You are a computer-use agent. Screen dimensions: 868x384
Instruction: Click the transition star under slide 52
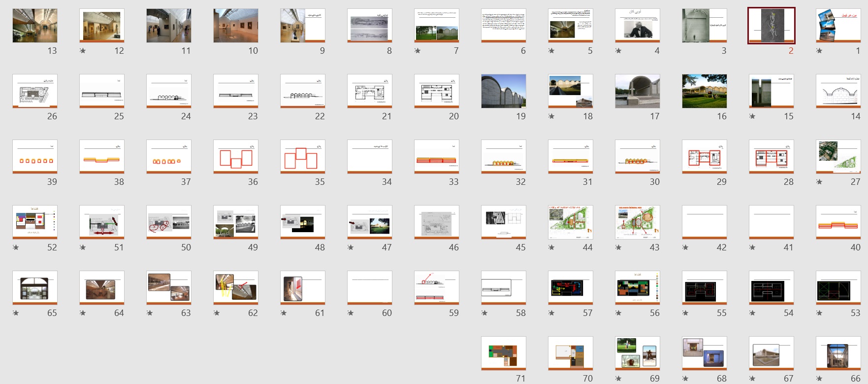(x=16, y=247)
